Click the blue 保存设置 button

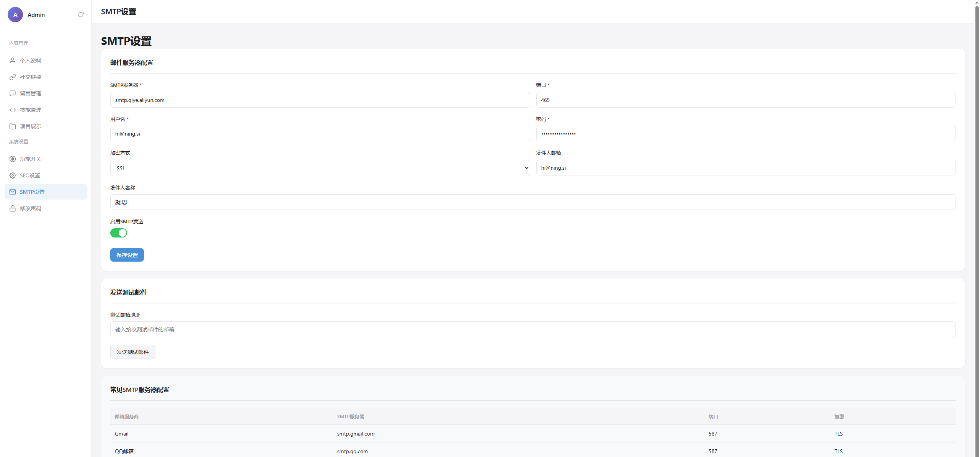tap(127, 255)
